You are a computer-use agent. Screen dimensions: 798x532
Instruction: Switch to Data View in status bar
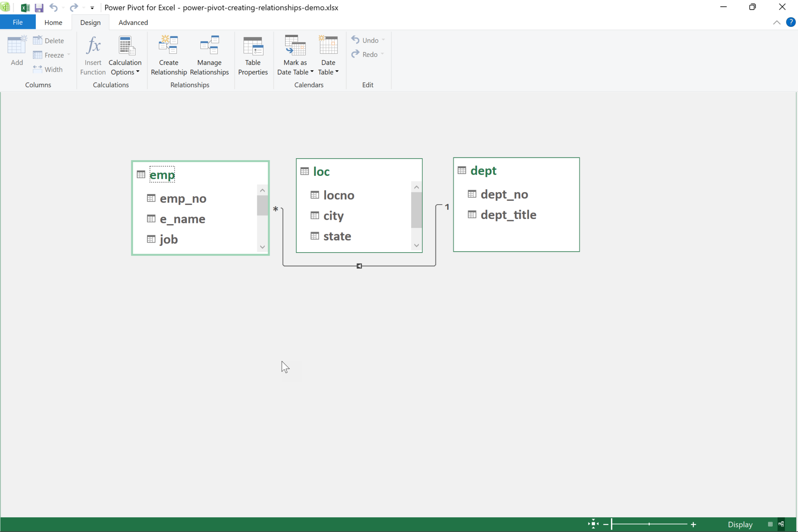point(770,524)
